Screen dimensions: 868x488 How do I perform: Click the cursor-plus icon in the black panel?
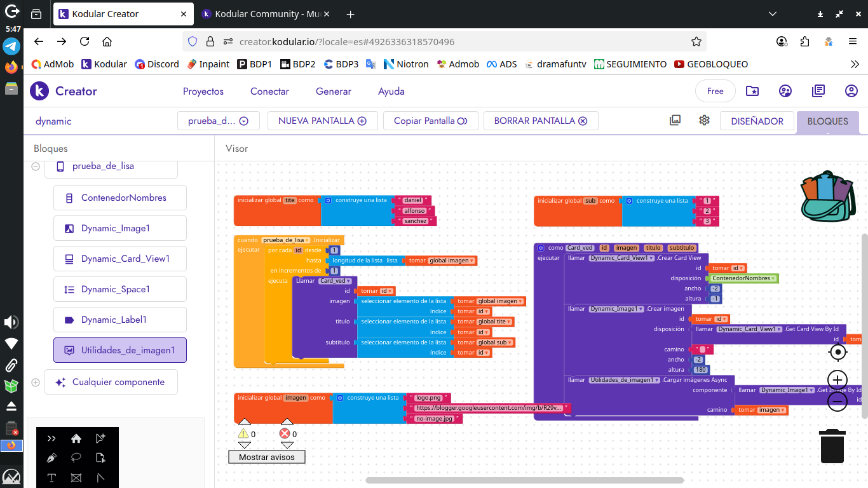click(100, 438)
